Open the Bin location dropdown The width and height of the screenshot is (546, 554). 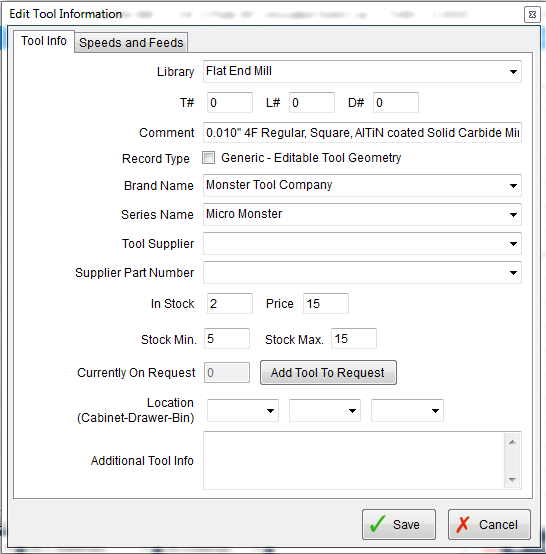tap(407, 411)
